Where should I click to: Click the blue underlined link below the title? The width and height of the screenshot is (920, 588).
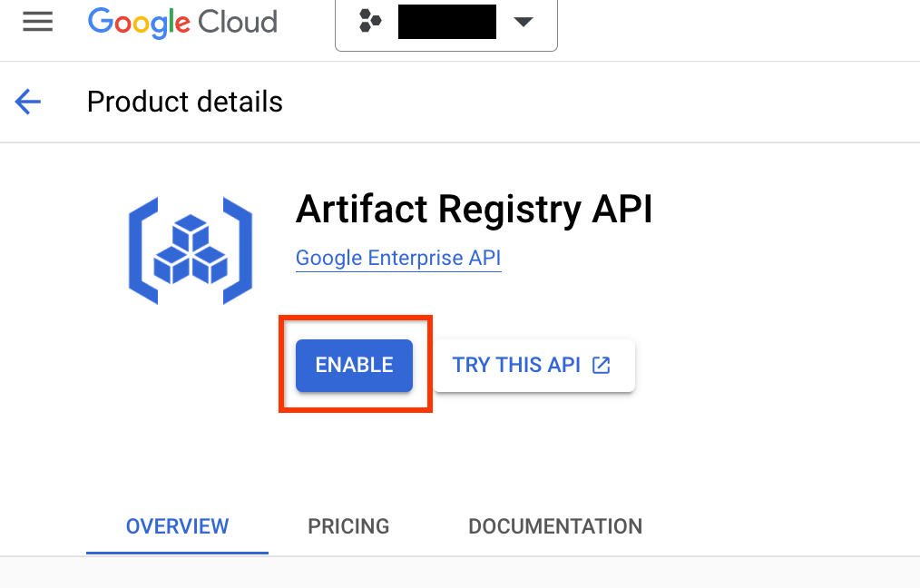pos(398,258)
